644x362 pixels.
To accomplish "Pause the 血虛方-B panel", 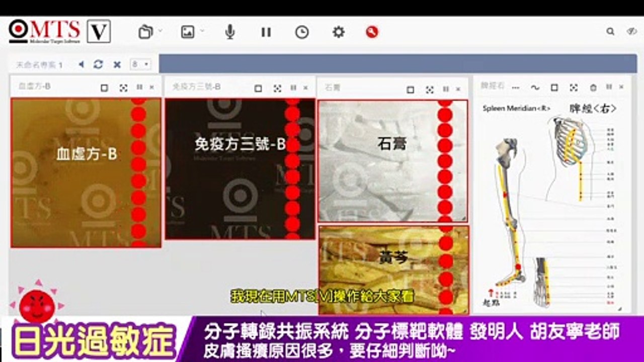I will [139, 87].
